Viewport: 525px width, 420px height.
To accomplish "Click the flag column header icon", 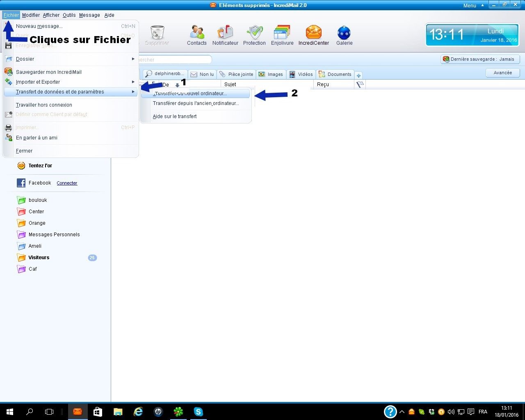I will 360,84.
